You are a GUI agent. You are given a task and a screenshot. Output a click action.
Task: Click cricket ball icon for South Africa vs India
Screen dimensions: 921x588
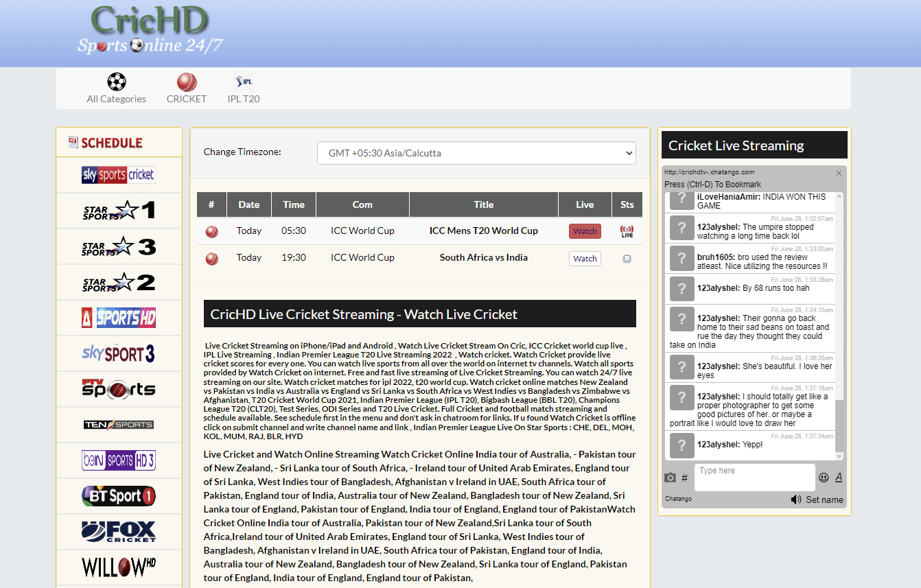[212, 259]
